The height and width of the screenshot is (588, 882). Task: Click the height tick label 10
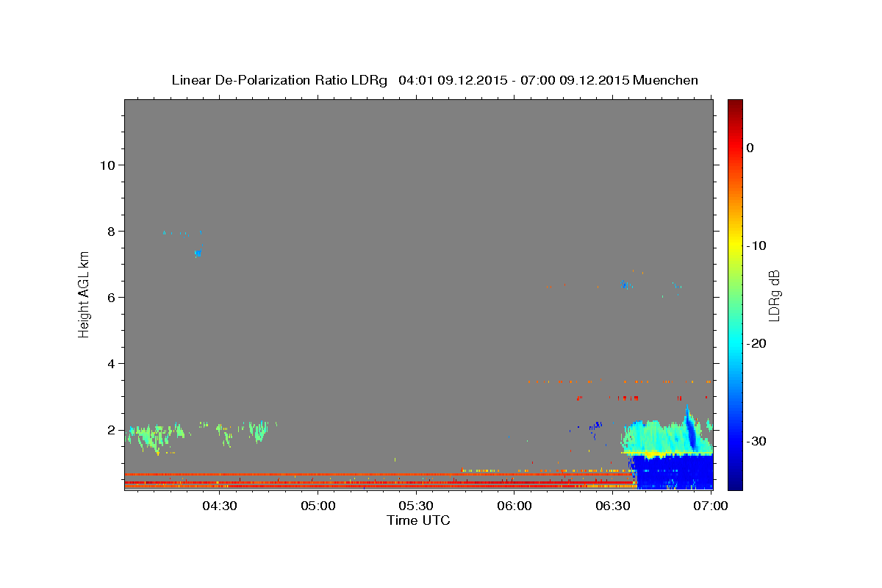(107, 165)
